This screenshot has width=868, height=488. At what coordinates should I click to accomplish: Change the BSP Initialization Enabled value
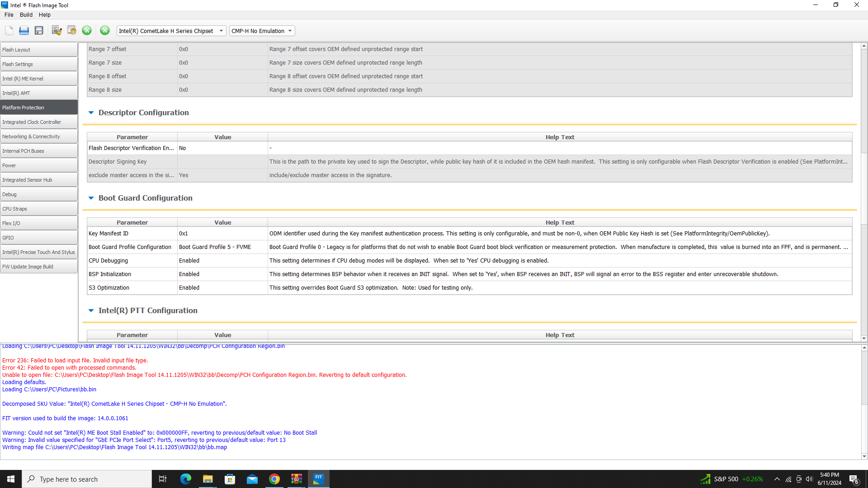pyautogui.click(x=222, y=274)
